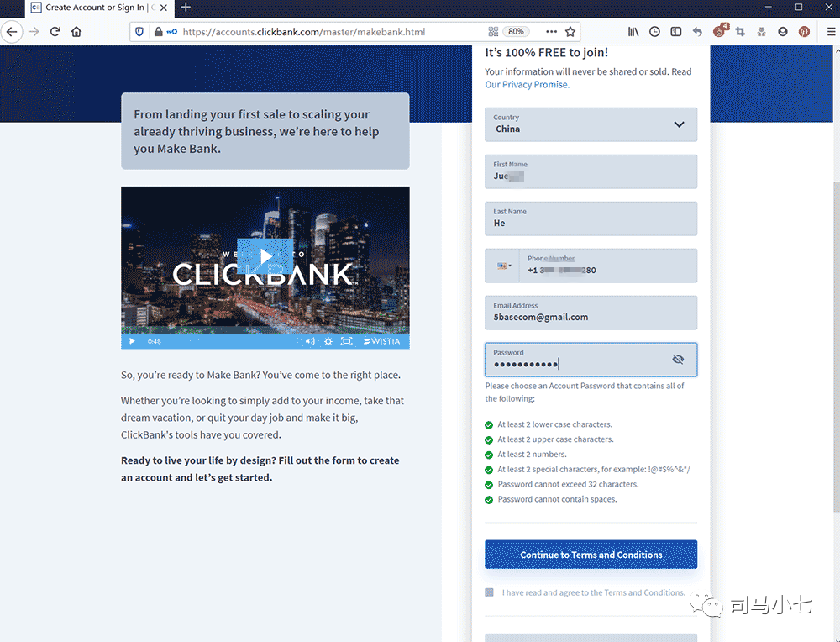Click the Password field
Image resolution: width=840 pixels, height=642 pixels.
(591, 360)
